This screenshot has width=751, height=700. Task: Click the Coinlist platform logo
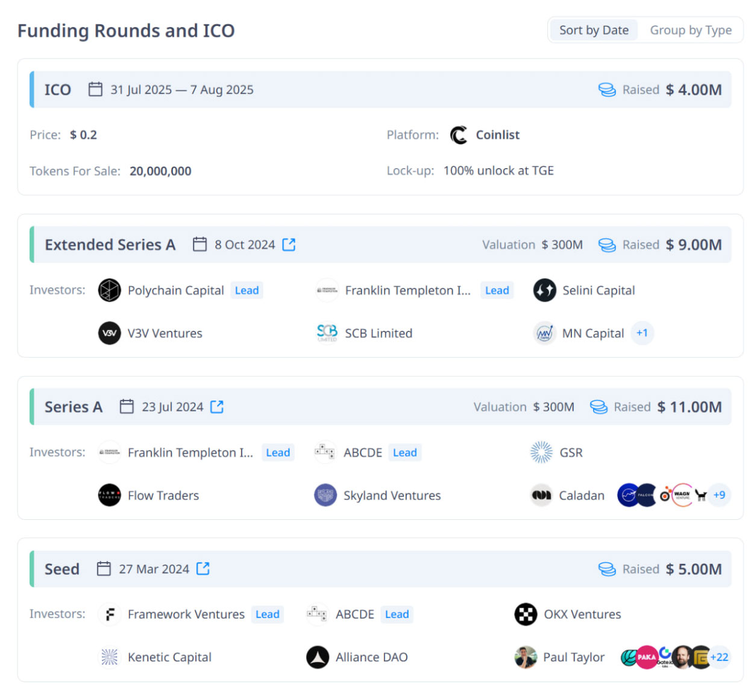(459, 135)
